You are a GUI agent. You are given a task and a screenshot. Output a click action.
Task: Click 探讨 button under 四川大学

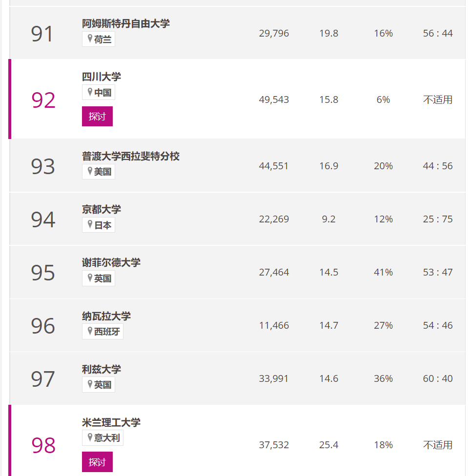97,116
